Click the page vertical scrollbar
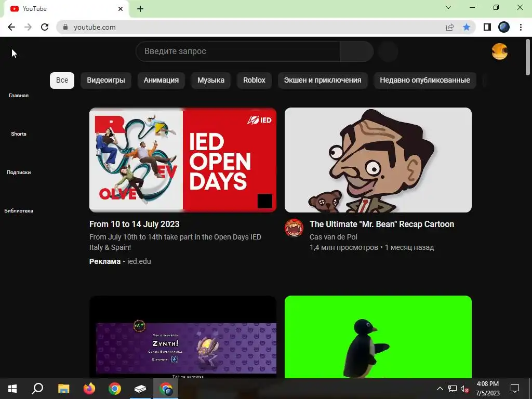This screenshot has height=399, width=532. pos(528,57)
